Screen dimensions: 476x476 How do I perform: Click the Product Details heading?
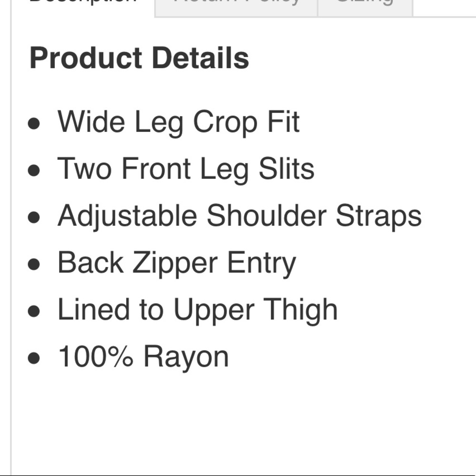pos(139,58)
